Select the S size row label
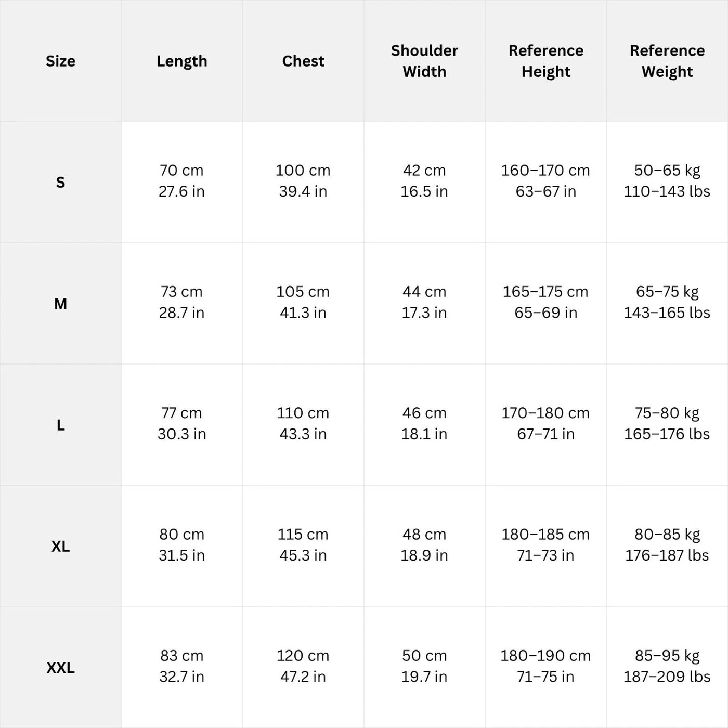728x728 pixels. (60, 182)
